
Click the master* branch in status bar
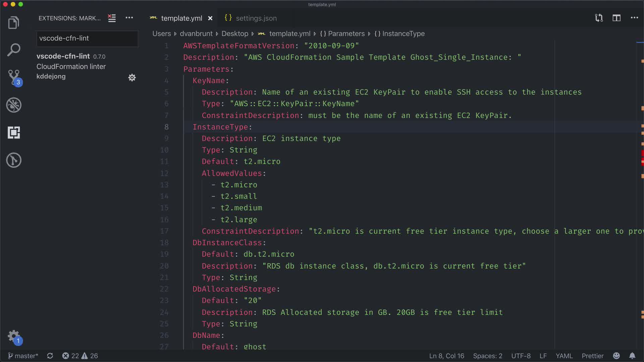click(23, 356)
